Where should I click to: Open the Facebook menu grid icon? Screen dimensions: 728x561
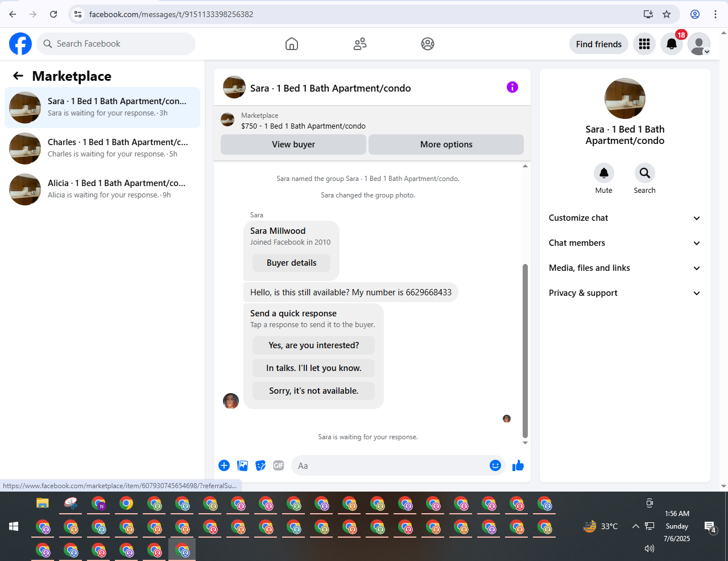point(644,44)
